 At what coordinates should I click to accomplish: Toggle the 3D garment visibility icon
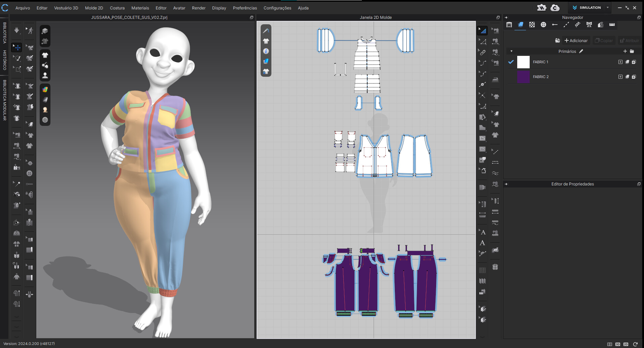click(x=45, y=55)
